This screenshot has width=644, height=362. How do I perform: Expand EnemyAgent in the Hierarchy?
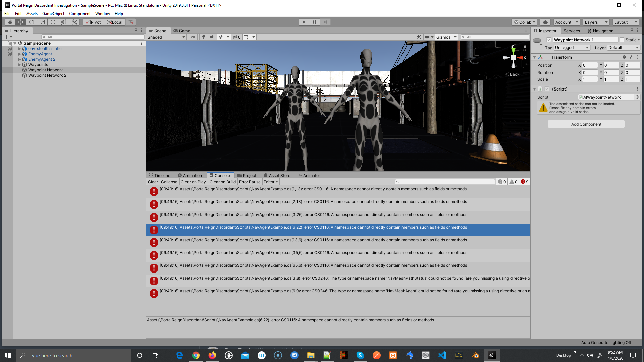pyautogui.click(x=20, y=54)
